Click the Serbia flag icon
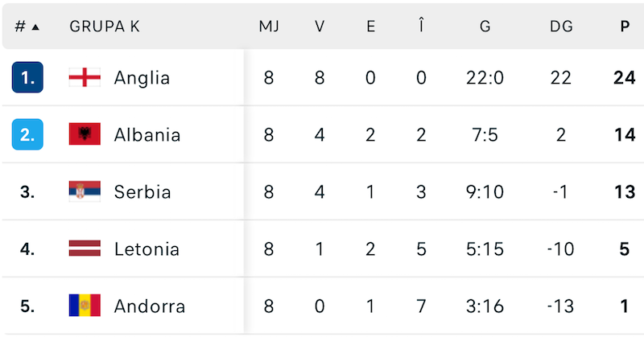The height and width of the screenshot is (337, 644). pyautogui.click(x=85, y=191)
